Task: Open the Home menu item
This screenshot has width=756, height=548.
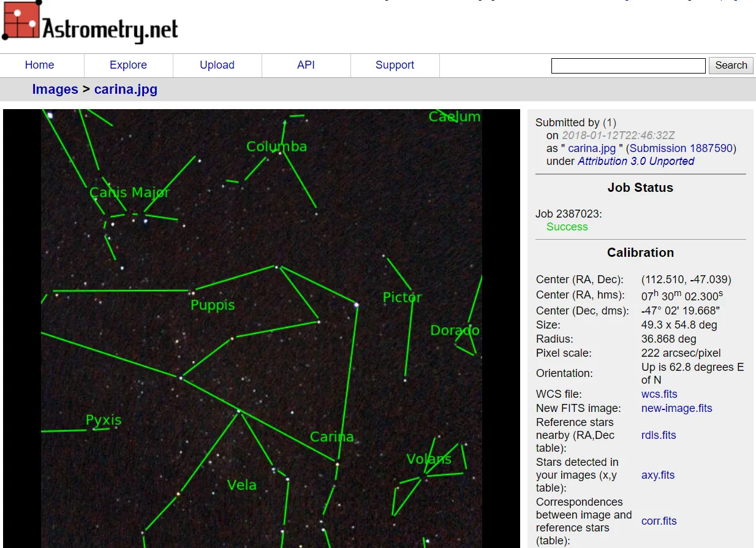Action: pyautogui.click(x=39, y=65)
